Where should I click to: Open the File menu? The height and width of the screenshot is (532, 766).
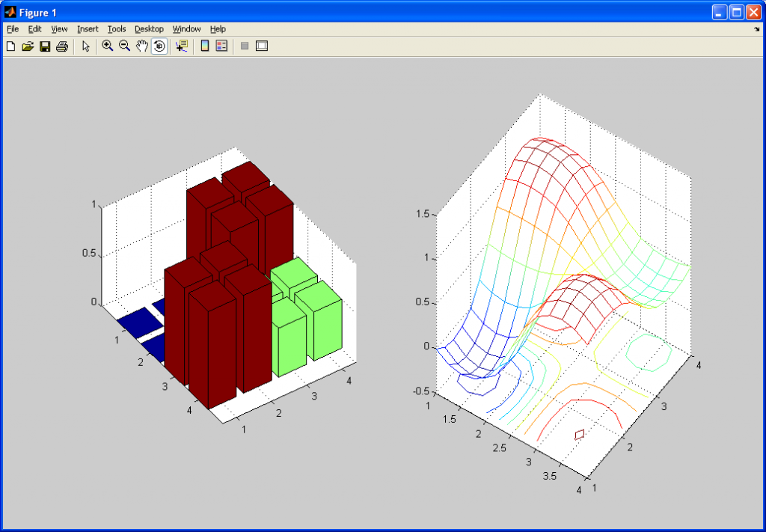pos(12,28)
